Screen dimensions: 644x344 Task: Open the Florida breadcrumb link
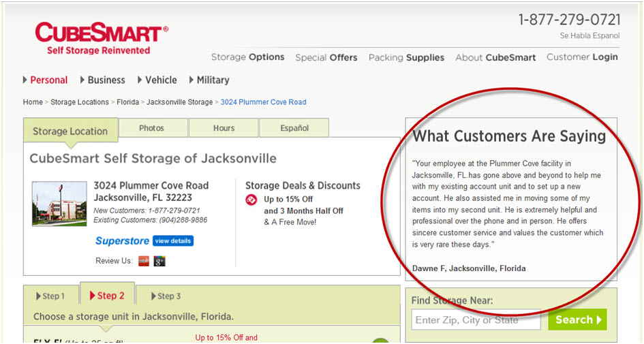[x=127, y=102]
